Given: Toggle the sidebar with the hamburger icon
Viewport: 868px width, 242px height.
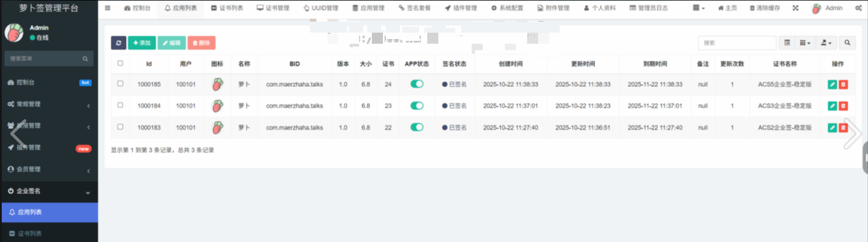Looking at the screenshot, I should coord(108,8).
